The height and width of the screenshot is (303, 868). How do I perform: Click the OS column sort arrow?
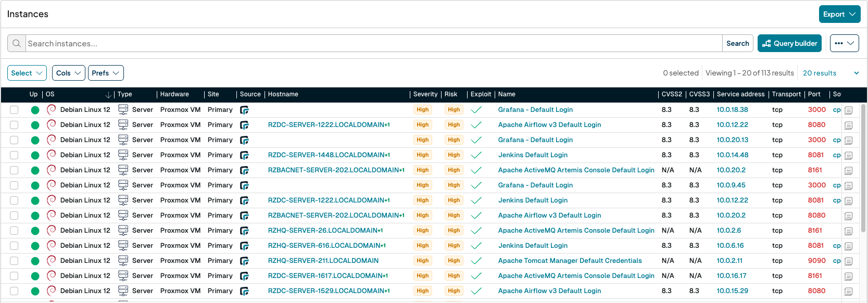[108, 95]
